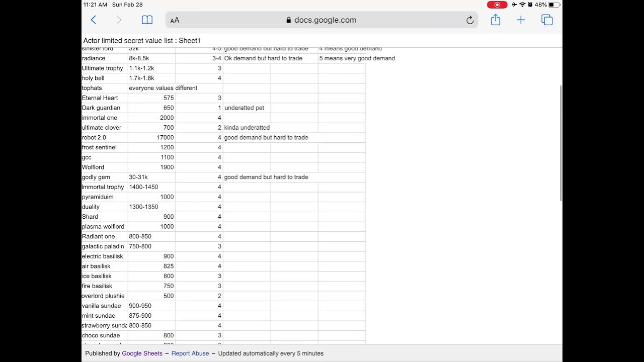Click the 'kinda underatted' note cell
Screen dimensions: 644x362
coord(247,128)
